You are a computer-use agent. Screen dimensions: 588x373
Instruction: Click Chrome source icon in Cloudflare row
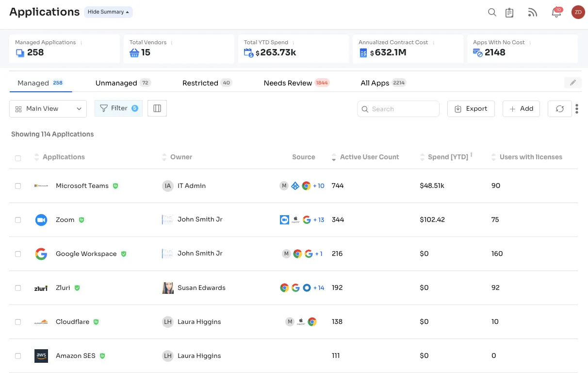coord(312,322)
